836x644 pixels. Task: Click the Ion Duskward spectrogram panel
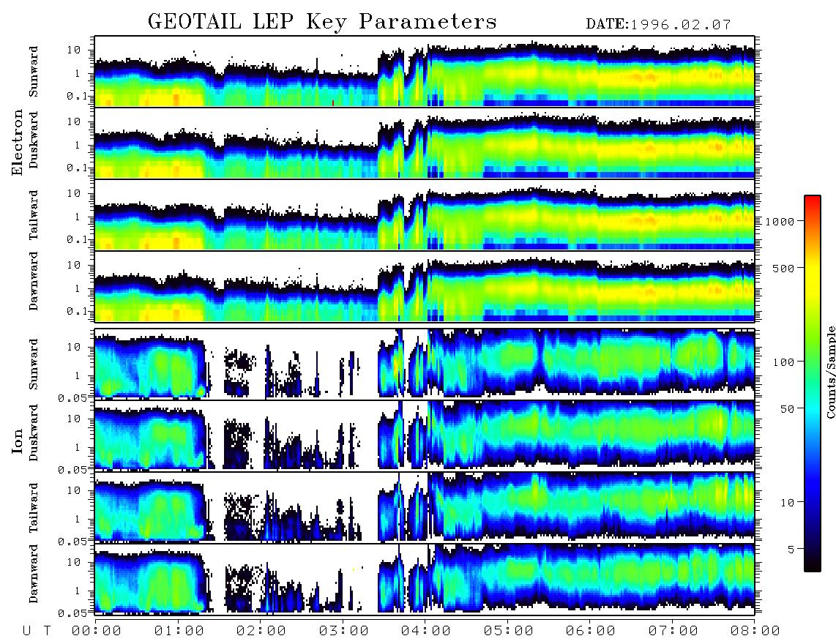[x=425, y=435]
